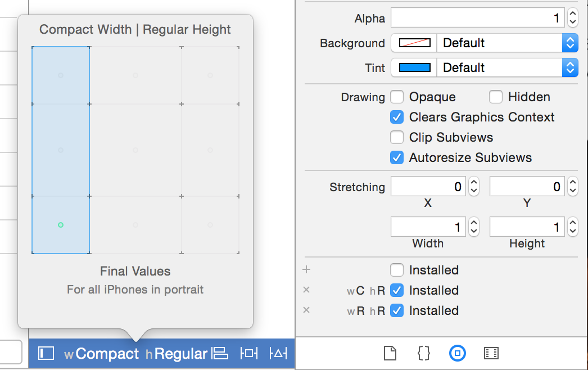Toggle the Hidden checkbox
588x370 pixels.
496,97
